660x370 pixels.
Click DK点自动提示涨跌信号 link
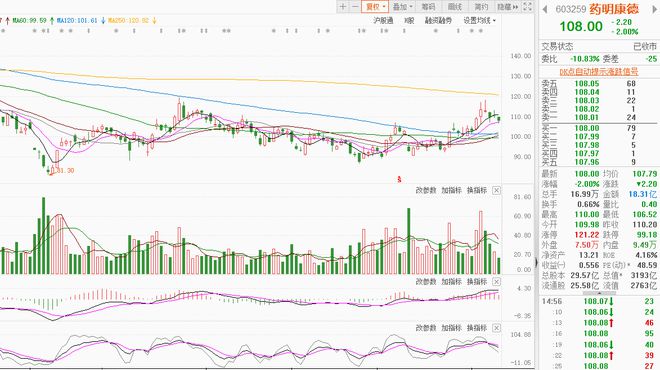click(599, 72)
